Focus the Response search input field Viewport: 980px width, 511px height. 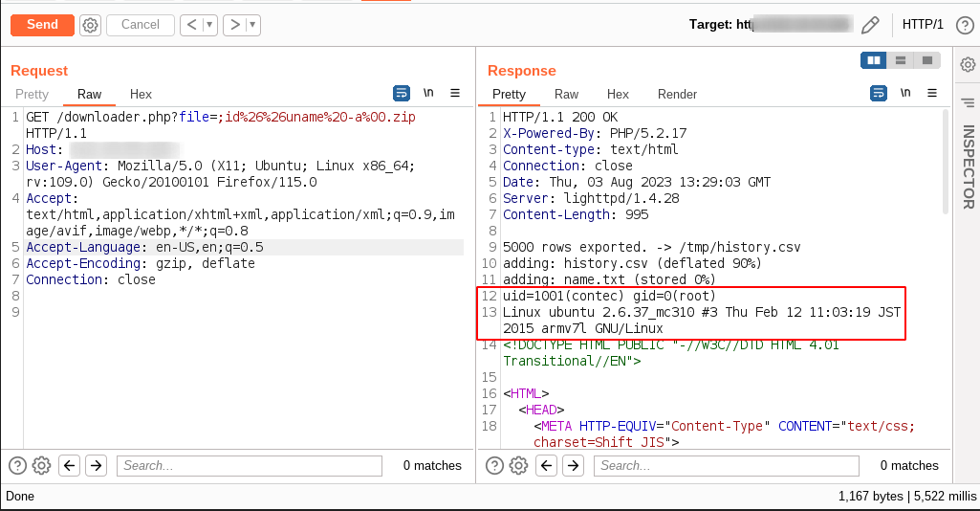point(727,465)
